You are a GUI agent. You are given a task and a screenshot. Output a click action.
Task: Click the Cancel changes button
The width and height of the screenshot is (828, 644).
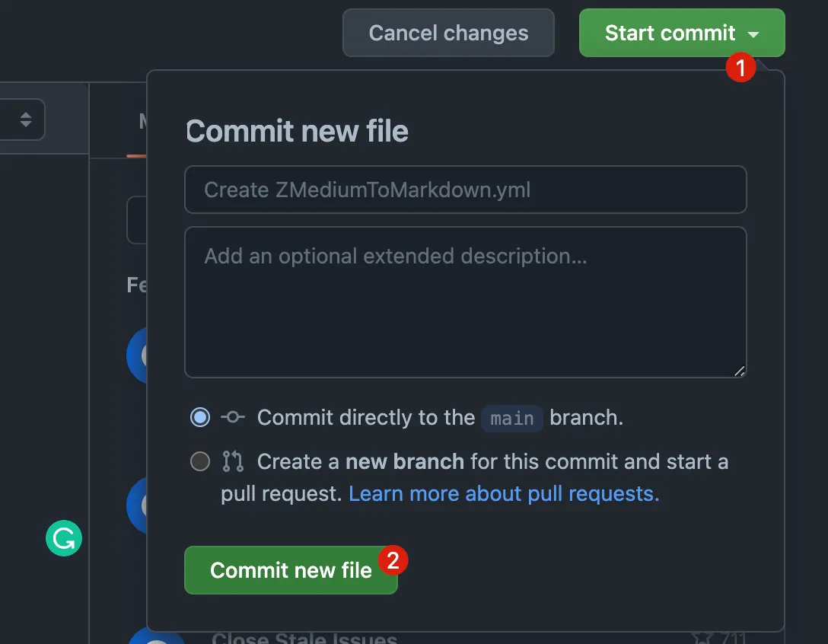tap(448, 33)
